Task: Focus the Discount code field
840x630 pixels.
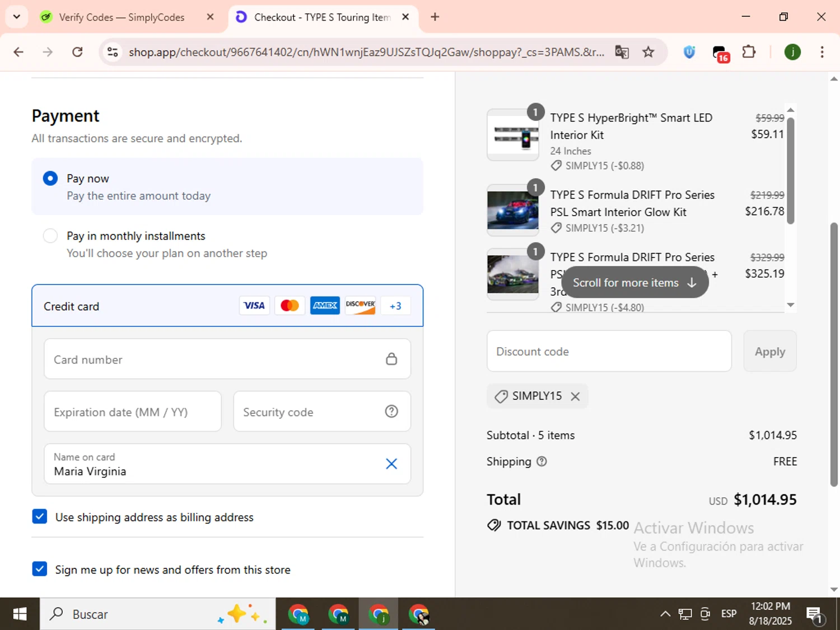Action: pos(609,351)
